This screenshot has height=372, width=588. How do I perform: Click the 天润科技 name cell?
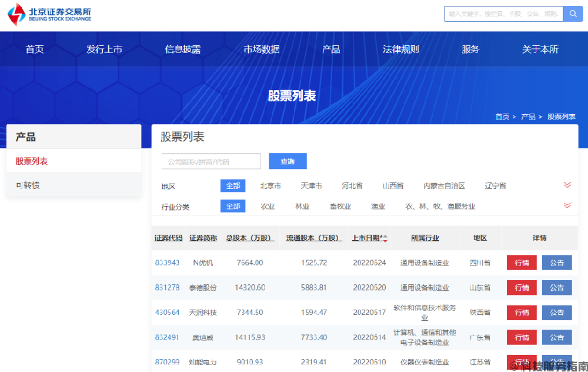[x=203, y=313]
